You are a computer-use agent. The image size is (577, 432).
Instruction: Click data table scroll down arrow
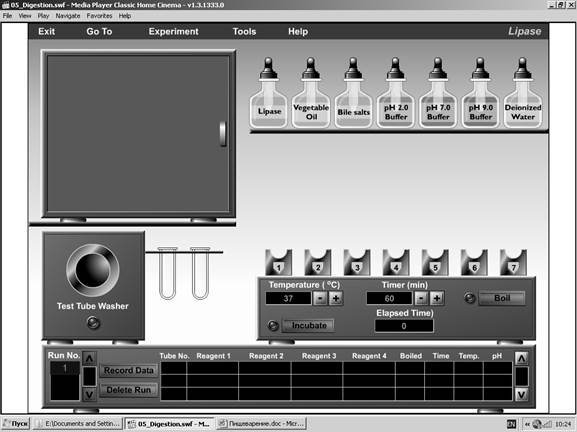pos(521,395)
